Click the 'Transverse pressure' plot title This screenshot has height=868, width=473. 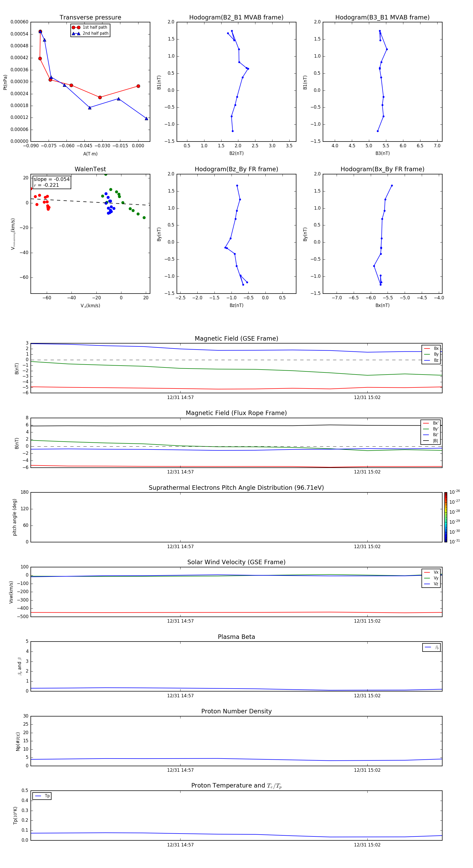90,18
